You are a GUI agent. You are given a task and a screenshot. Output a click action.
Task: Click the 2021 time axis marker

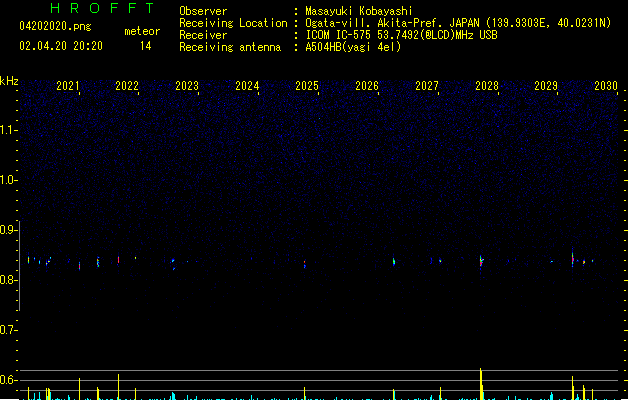tap(67, 86)
